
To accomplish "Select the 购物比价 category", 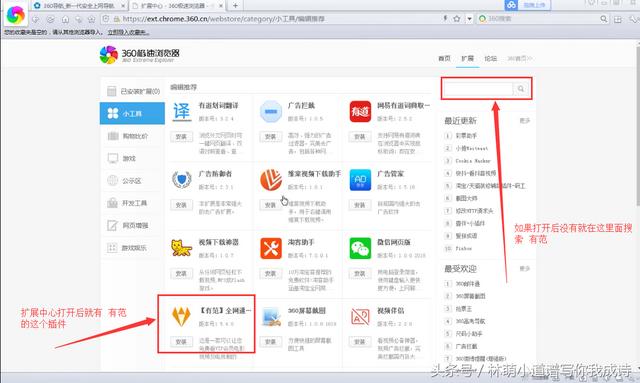I will tap(132, 136).
